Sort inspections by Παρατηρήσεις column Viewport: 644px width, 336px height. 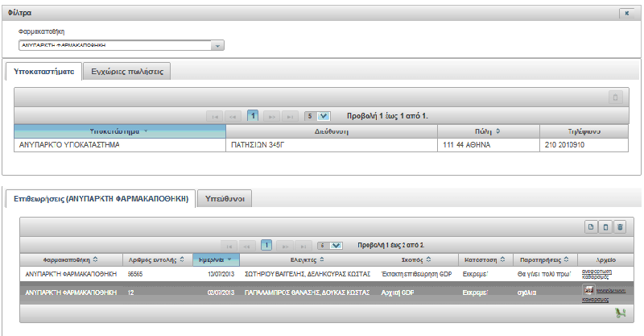point(545,260)
